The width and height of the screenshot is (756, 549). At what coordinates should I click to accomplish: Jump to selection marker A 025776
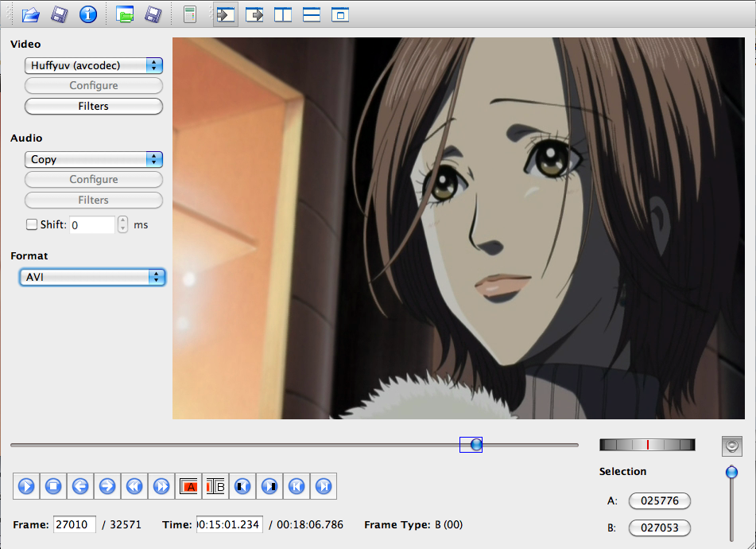(660, 500)
